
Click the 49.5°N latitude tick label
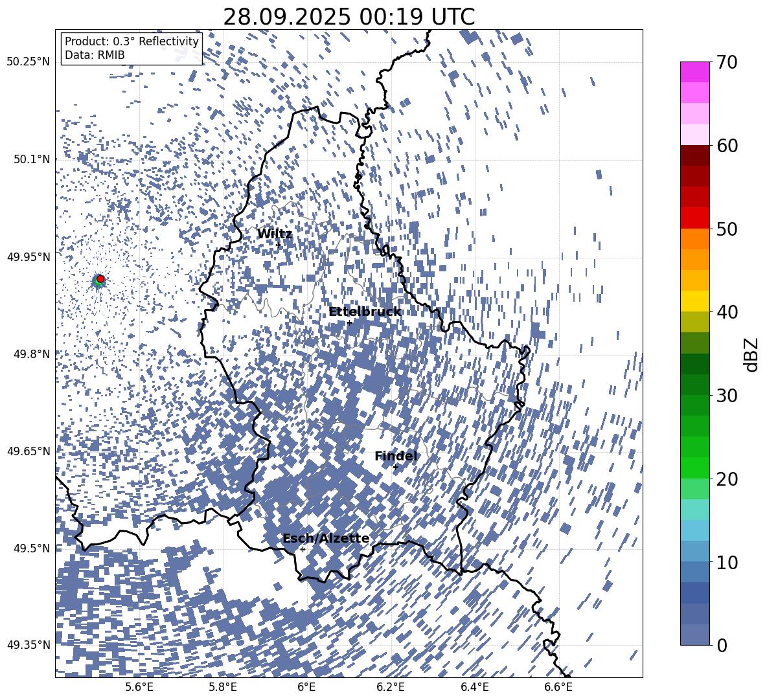32,548
